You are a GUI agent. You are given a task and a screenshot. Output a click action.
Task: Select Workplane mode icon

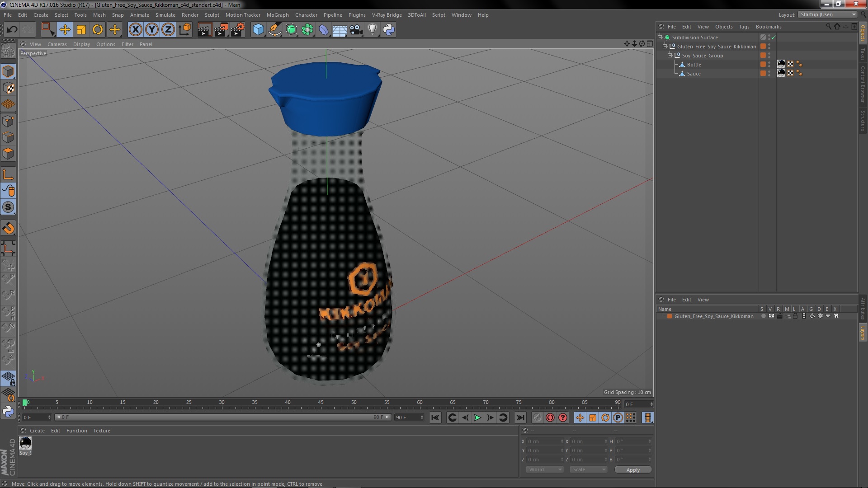tap(8, 104)
